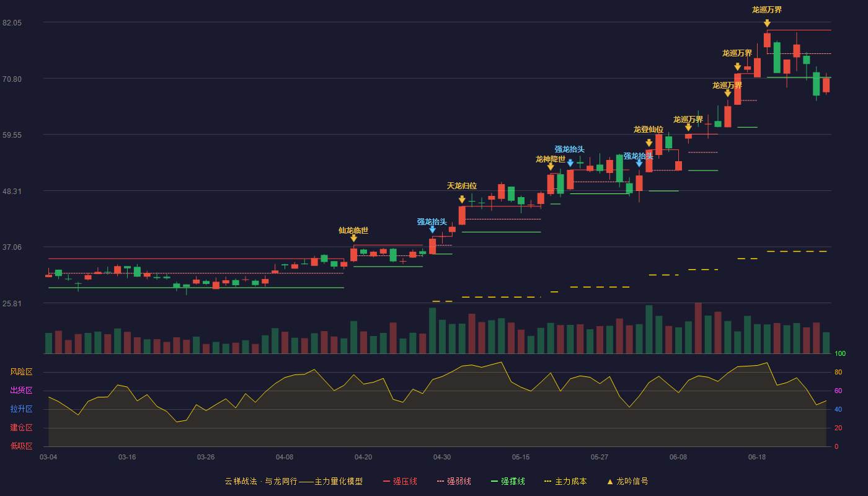Screen dimensions: 868x496
Task: Click the topmost 龙巡万界 arrow above 82.05 line
Action: (x=767, y=24)
